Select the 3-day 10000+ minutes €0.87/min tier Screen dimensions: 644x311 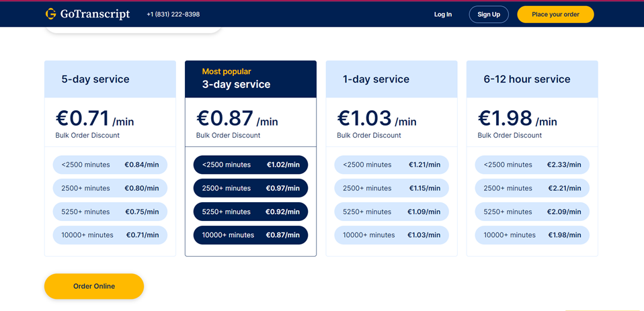pyautogui.click(x=250, y=235)
